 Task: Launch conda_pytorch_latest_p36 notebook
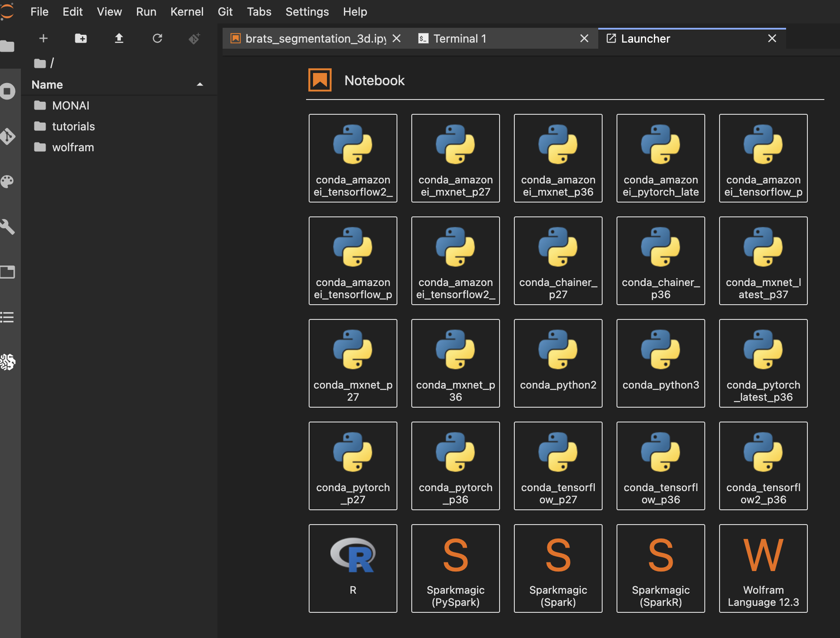tap(763, 363)
